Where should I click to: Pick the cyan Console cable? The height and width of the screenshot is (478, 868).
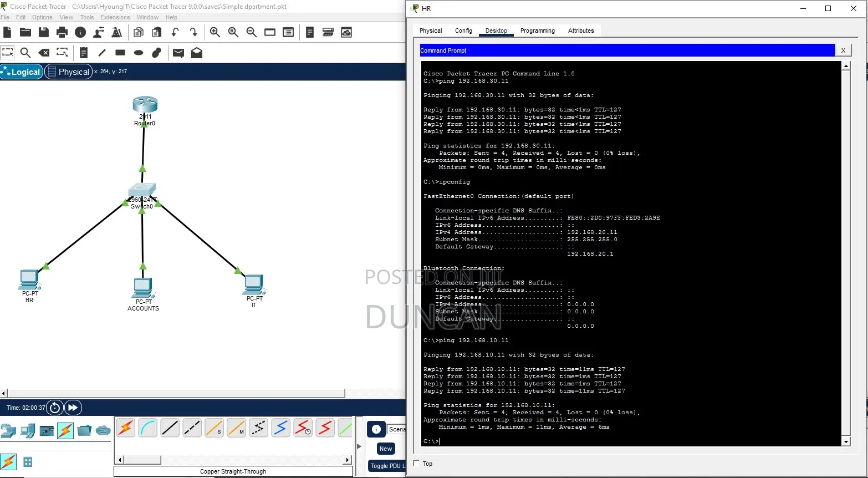pos(148,428)
